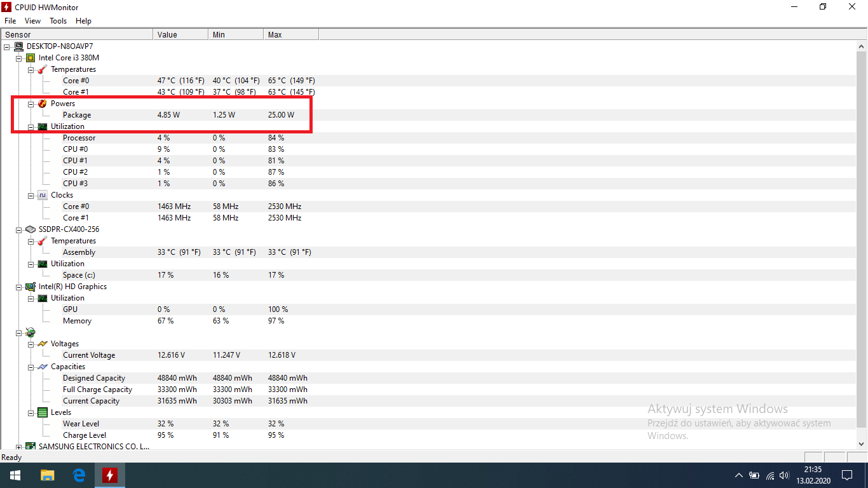Screen dimensions: 868x488
Task: Open the File menu
Action: pyautogui.click(x=10, y=21)
